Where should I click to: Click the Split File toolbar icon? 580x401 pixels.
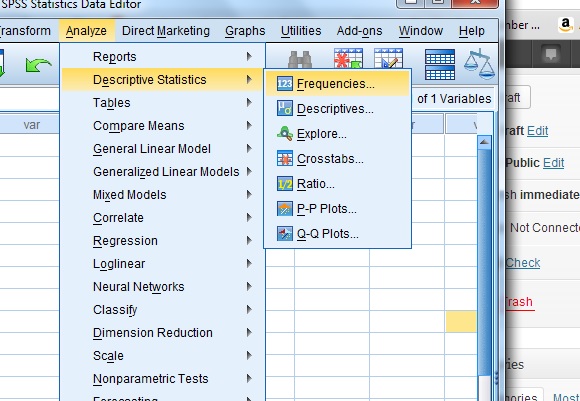(x=440, y=64)
